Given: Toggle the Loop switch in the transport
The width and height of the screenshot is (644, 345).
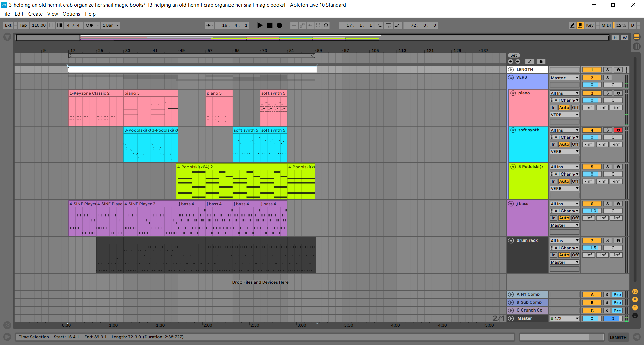Looking at the screenshot, I should 388,25.
